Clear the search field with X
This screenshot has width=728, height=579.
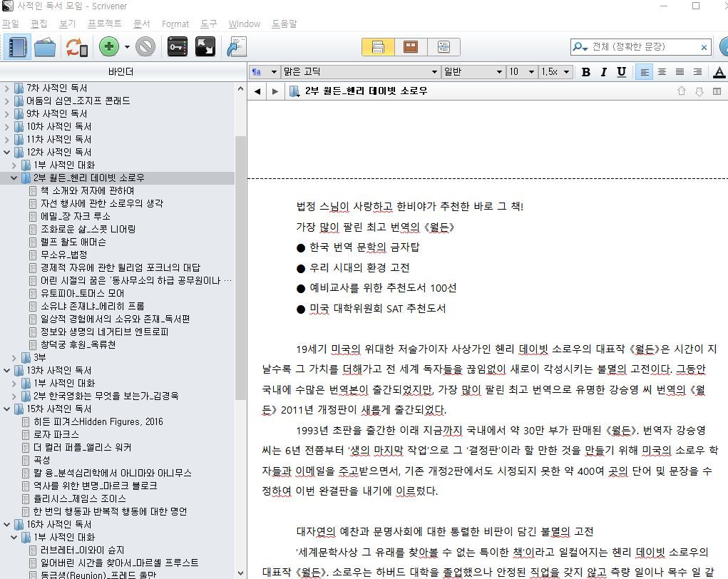coord(704,47)
